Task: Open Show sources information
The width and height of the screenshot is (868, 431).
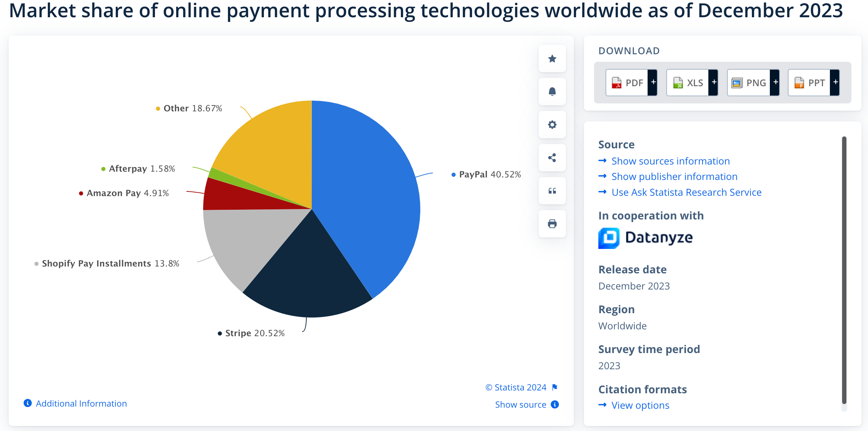Action: (x=670, y=161)
